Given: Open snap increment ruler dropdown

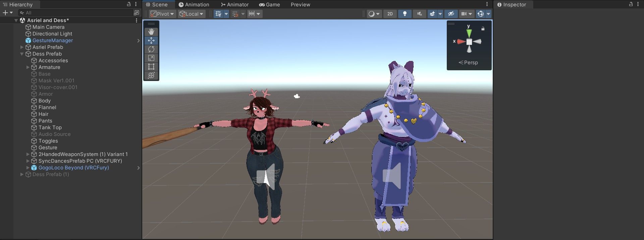Looking at the screenshot, I should pyautogui.click(x=255, y=14).
